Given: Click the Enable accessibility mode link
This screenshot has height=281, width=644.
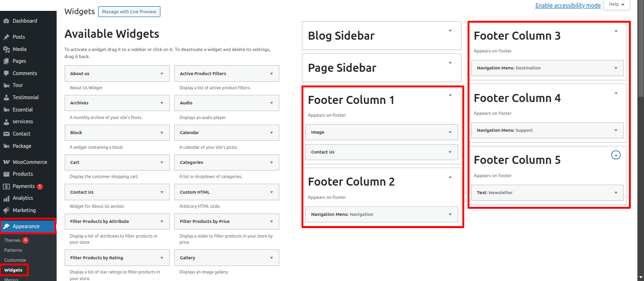Looking at the screenshot, I should pyautogui.click(x=568, y=5).
